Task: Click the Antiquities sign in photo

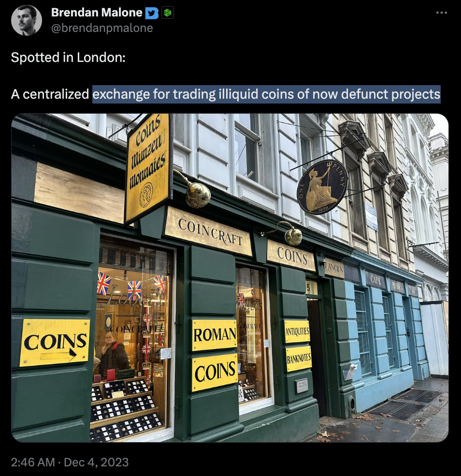Action: [x=297, y=331]
